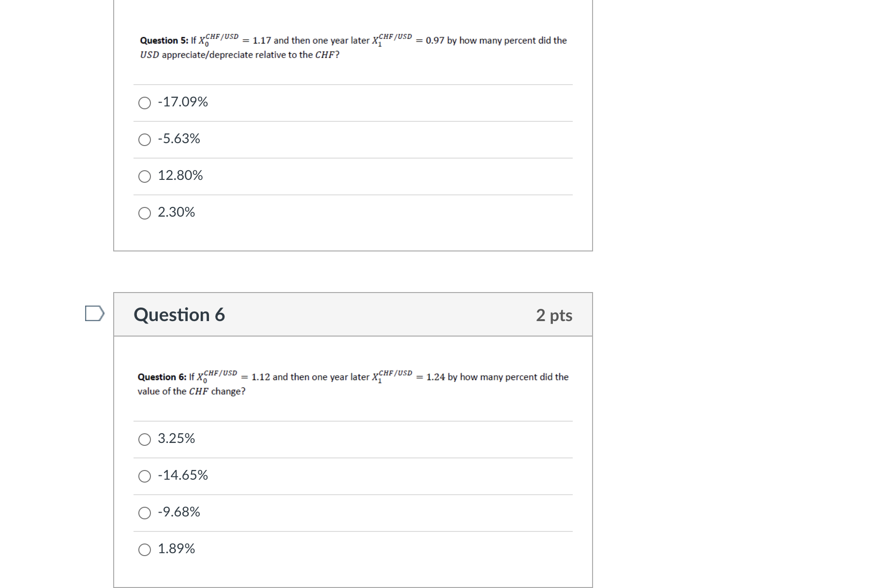Viewport: 892px width, 588px height.
Task: Select -9.68% as the CHF change
Action: click(144, 513)
